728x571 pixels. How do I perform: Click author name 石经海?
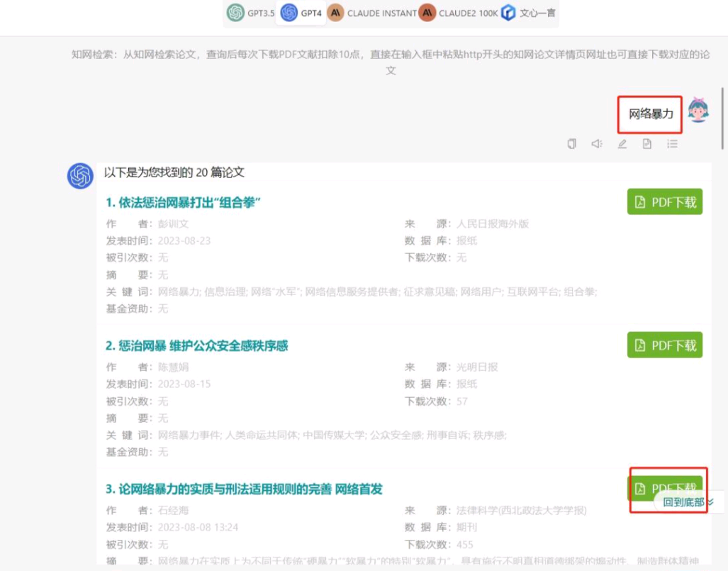[x=173, y=510]
